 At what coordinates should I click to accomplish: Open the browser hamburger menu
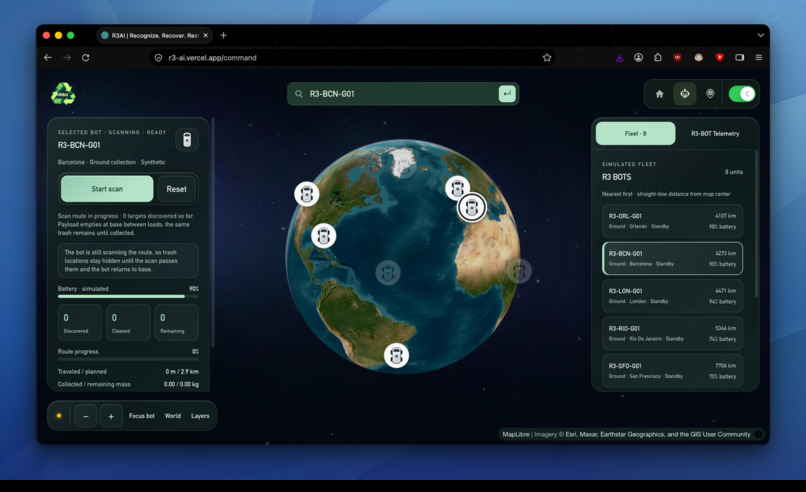click(759, 58)
